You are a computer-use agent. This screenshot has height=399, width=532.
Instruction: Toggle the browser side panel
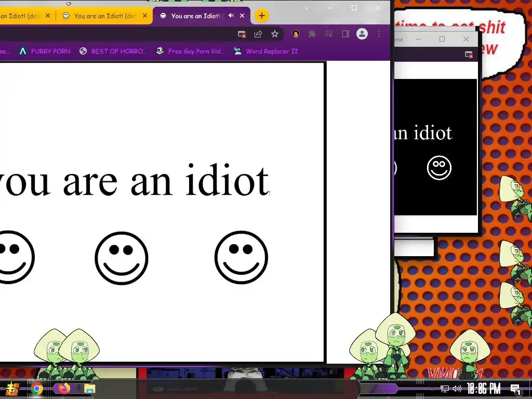(x=345, y=34)
